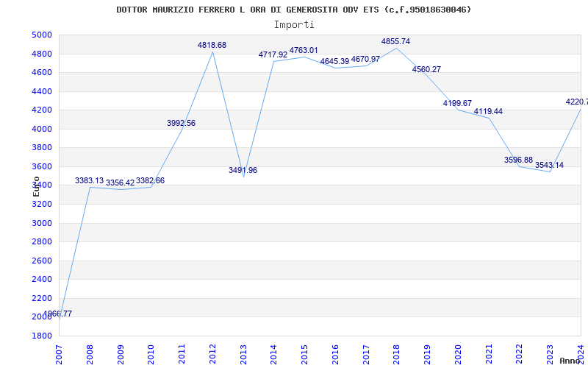The height and width of the screenshot is (368, 588).
Task: Click y-axis value 4800
Action: [42, 54]
